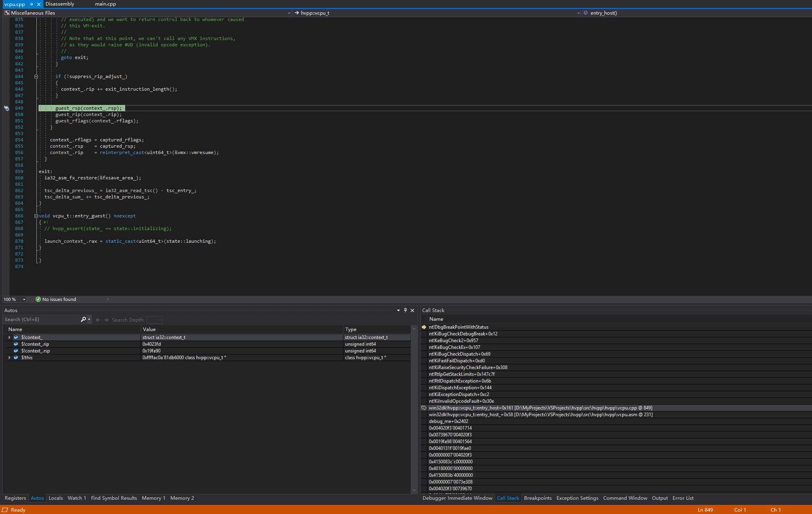Expand the $!context_ variable row

9,337
